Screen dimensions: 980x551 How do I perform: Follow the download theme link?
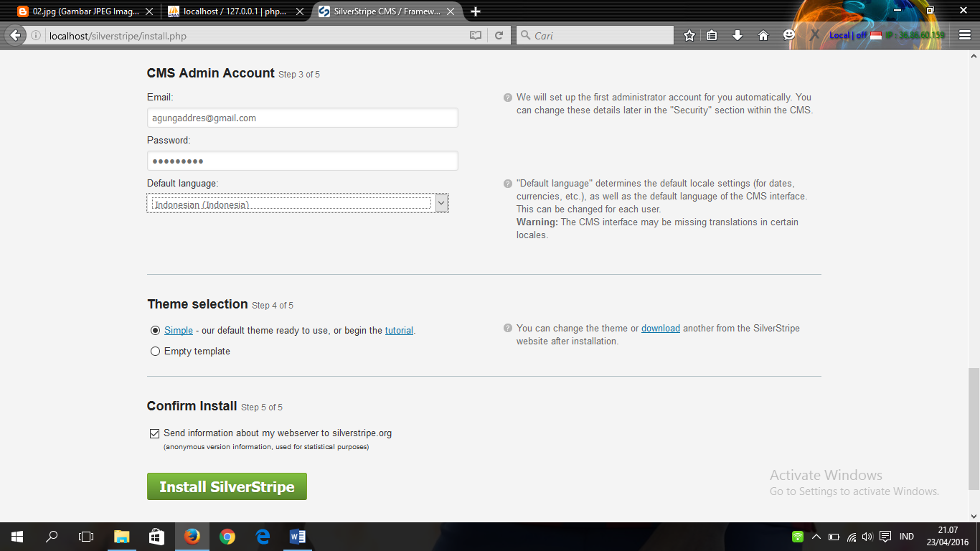[x=661, y=329]
